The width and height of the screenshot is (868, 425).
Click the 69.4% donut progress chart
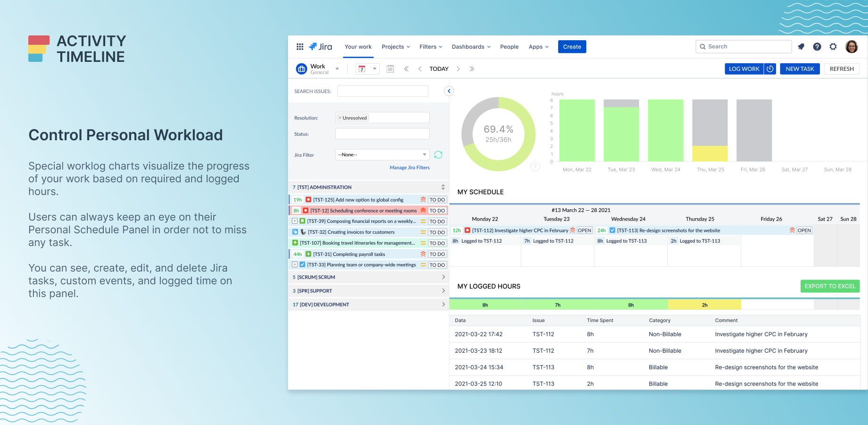[499, 134]
